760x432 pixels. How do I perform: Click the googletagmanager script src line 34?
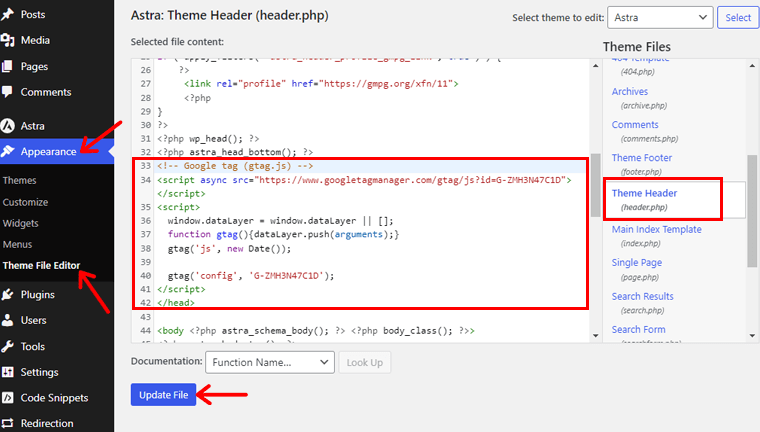pos(364,180)
